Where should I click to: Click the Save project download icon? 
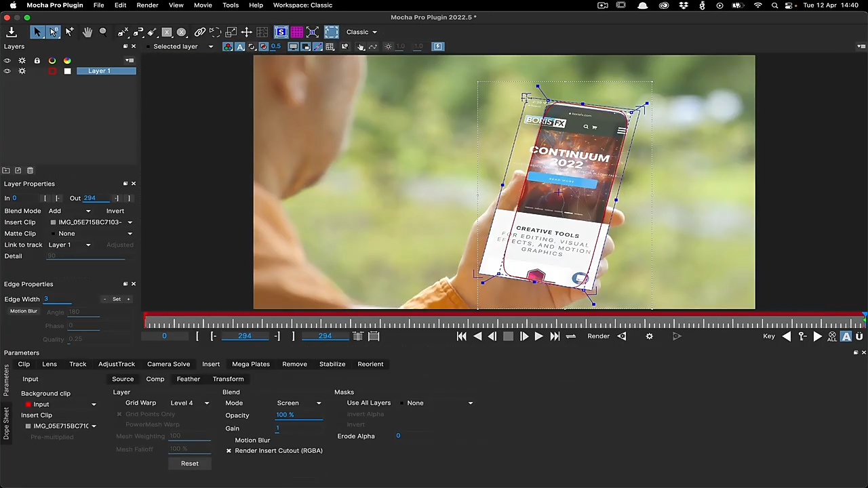pos(12,32)
